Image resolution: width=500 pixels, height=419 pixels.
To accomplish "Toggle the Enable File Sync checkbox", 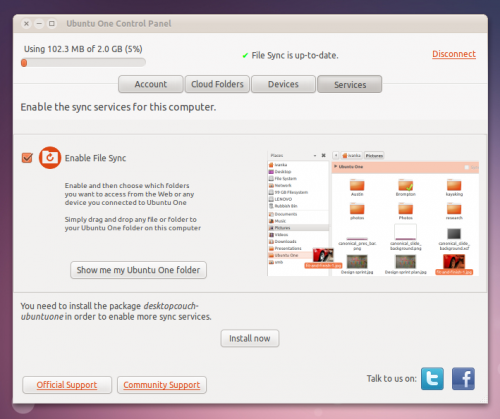I will coord(27,158).
